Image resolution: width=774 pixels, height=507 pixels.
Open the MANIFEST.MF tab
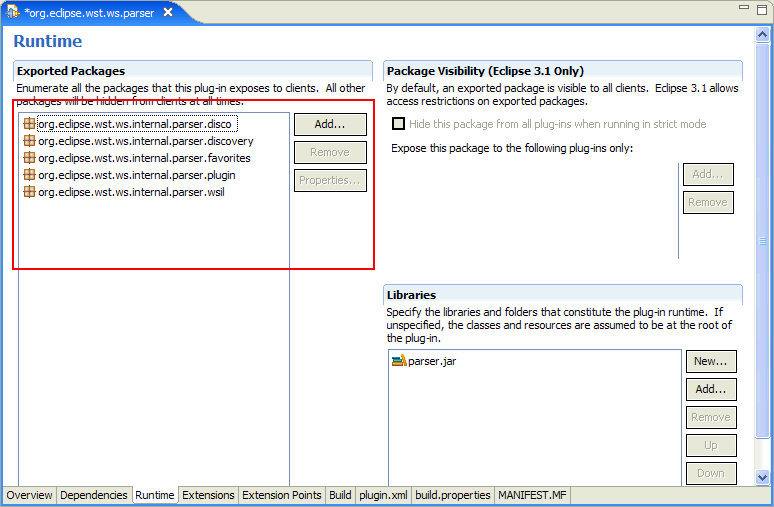coord(532,495)
